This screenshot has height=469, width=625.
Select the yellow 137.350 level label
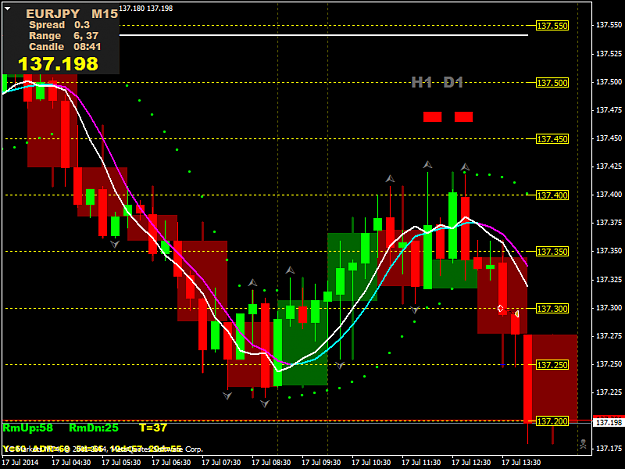pos(552,252)
